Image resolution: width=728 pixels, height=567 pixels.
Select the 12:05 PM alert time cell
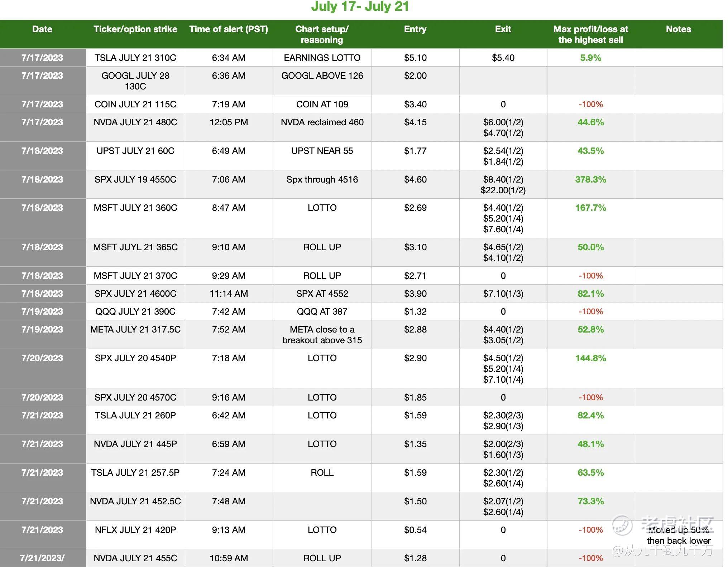(x=229, y=122)
